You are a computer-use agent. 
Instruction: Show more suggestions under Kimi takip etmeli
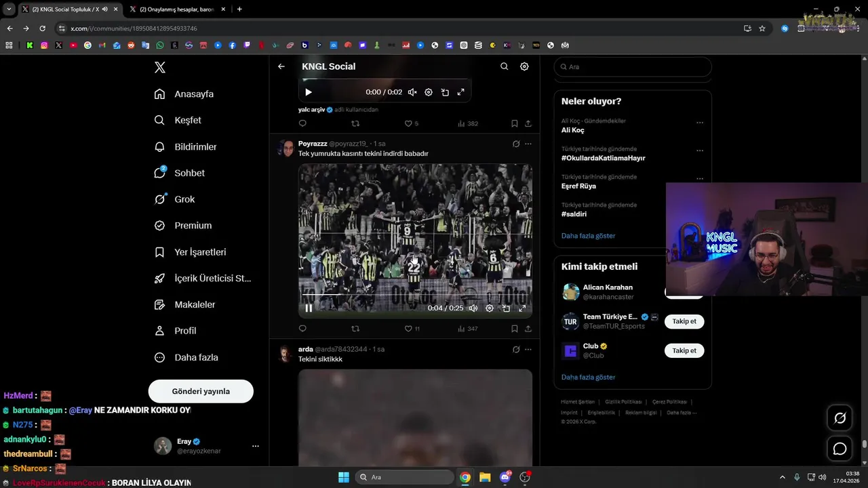click(589, 377)
